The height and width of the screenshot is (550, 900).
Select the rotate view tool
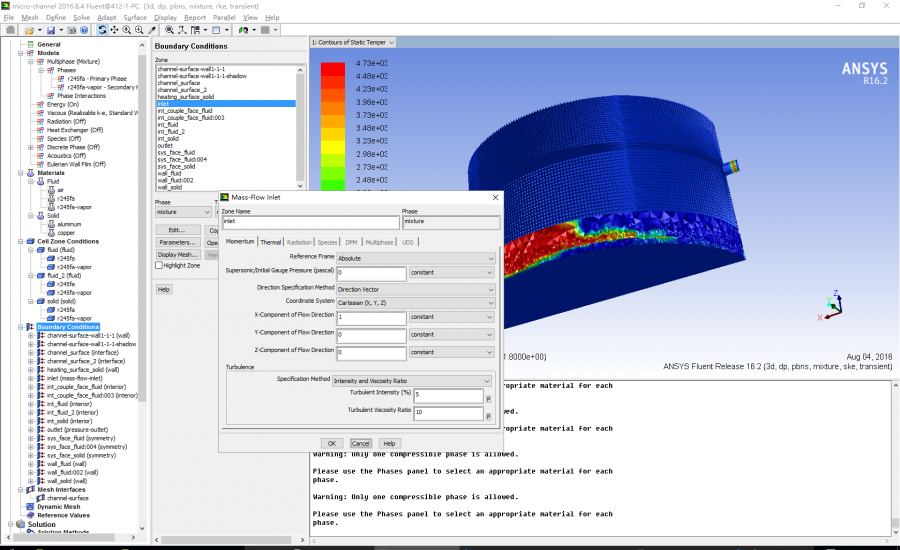pyautogui.click(x=102, y=30)
